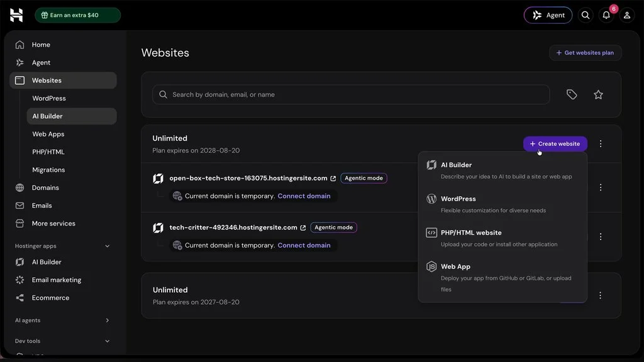Open the user profile icon
This screenshot has width=644, height=362.
(x=627, y=15)
